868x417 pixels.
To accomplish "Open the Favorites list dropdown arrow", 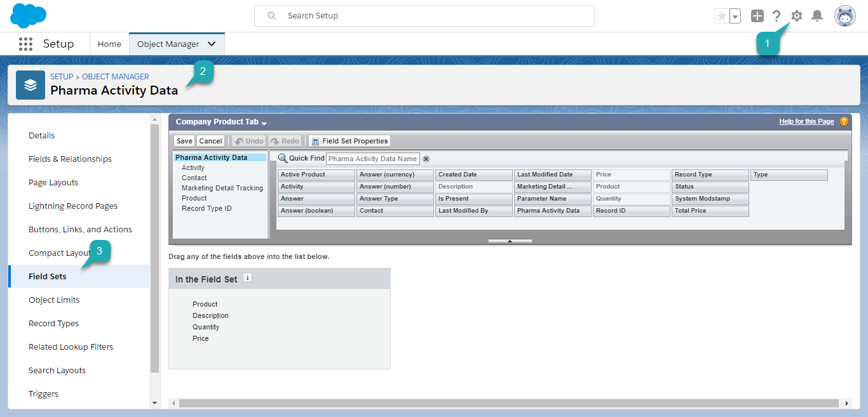I will click(x=735, y=17).
